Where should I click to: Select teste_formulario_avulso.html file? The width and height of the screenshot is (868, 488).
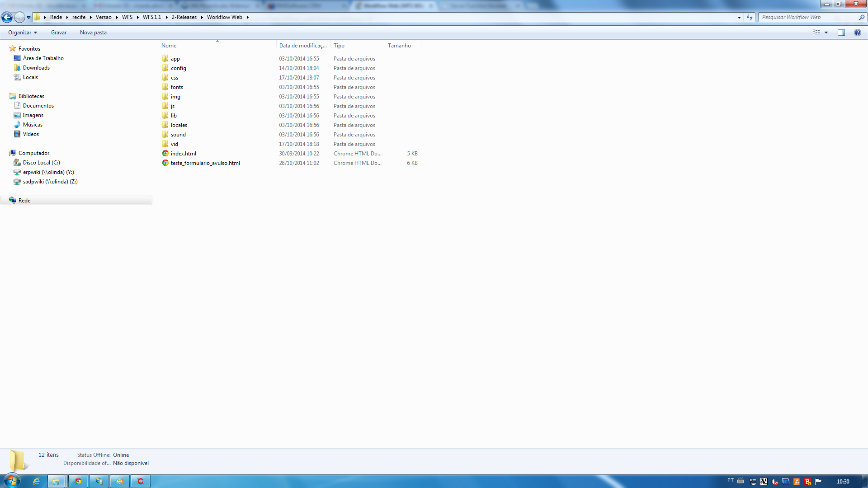[x=205, y=163]
